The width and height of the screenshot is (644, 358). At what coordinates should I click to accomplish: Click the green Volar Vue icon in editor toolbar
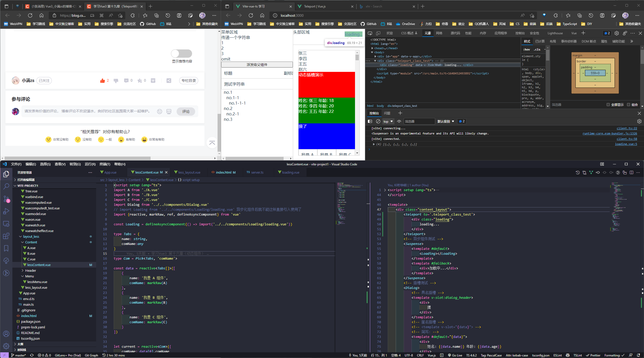pos(591,173)
